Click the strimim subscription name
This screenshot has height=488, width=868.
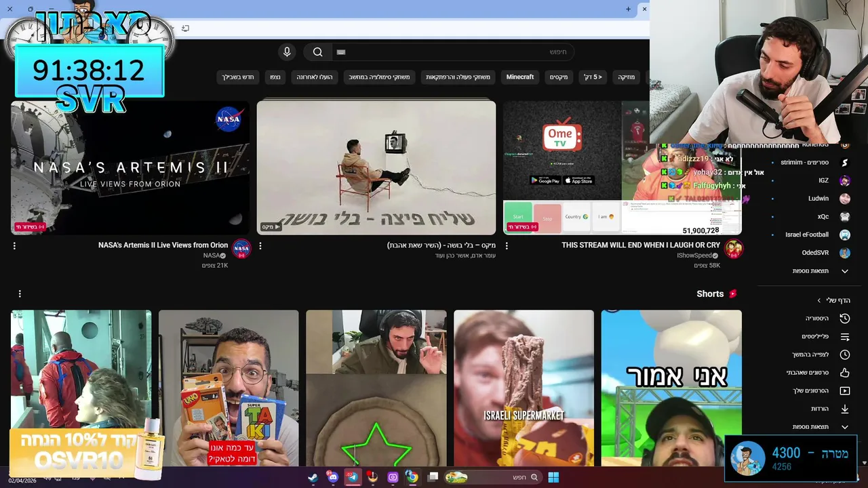(804, 163)
